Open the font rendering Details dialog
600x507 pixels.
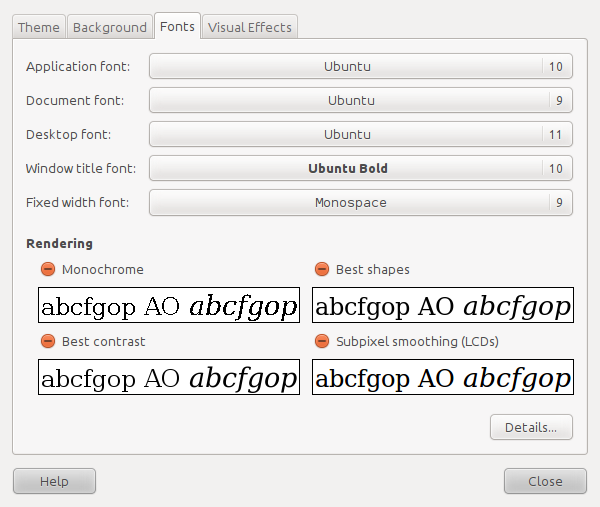(x=531, y=427)
